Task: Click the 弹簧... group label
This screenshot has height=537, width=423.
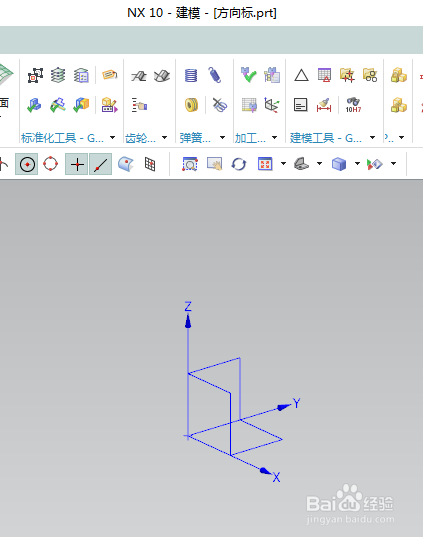Action: (195, 138)
